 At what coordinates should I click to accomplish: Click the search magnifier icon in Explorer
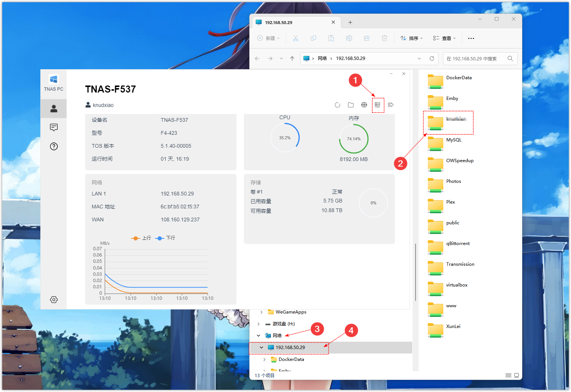(x=510, y=58)
